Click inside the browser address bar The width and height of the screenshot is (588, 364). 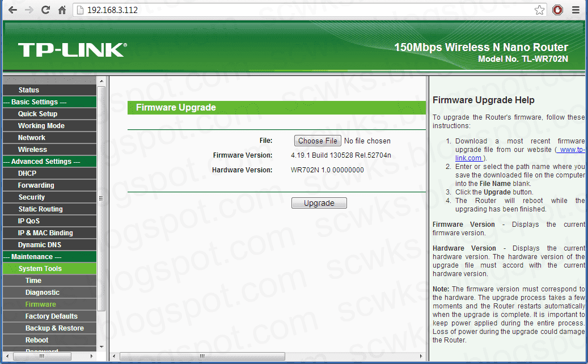tap(227, 10)
